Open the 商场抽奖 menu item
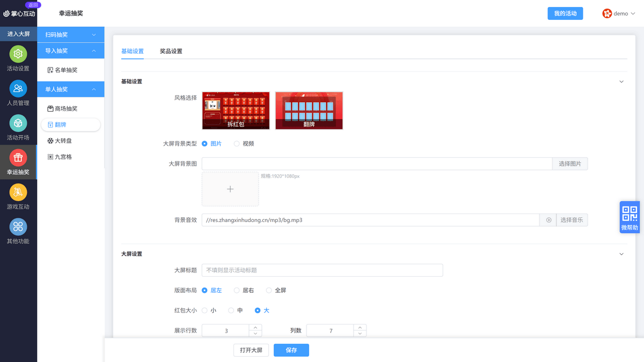This screenshot has width=644, height=362. [71, 108]
